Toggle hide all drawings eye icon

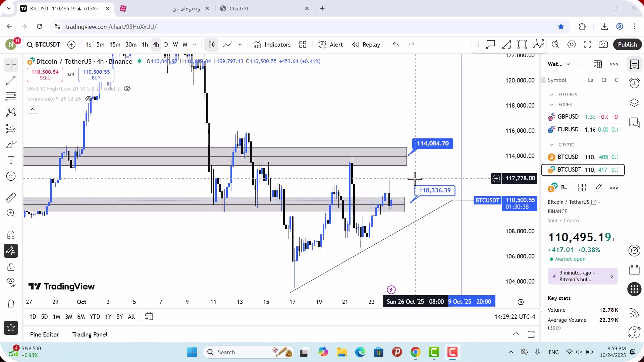pyautogui.click(x=11, y=283)
